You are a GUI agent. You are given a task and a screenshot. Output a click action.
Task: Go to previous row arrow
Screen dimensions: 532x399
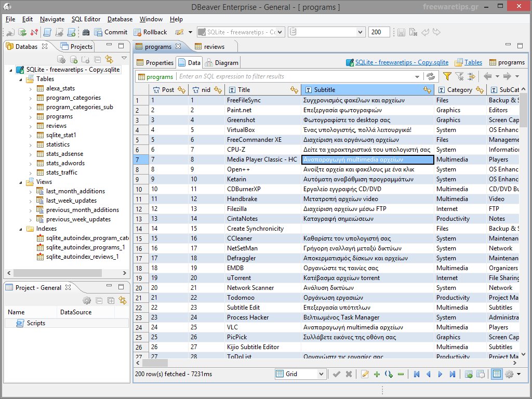429,374
